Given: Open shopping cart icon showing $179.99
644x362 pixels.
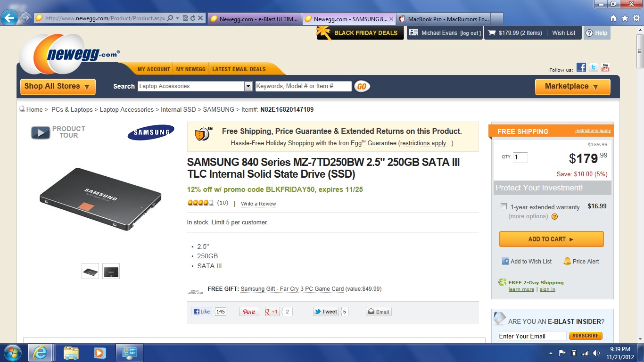Looking at the screenshot, I should click(x=492, y=33).
